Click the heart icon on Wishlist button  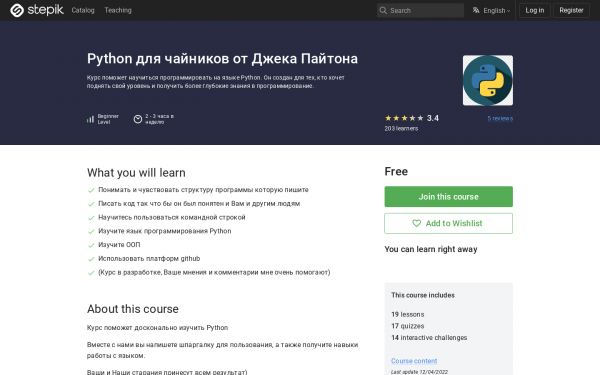[416, 223]
